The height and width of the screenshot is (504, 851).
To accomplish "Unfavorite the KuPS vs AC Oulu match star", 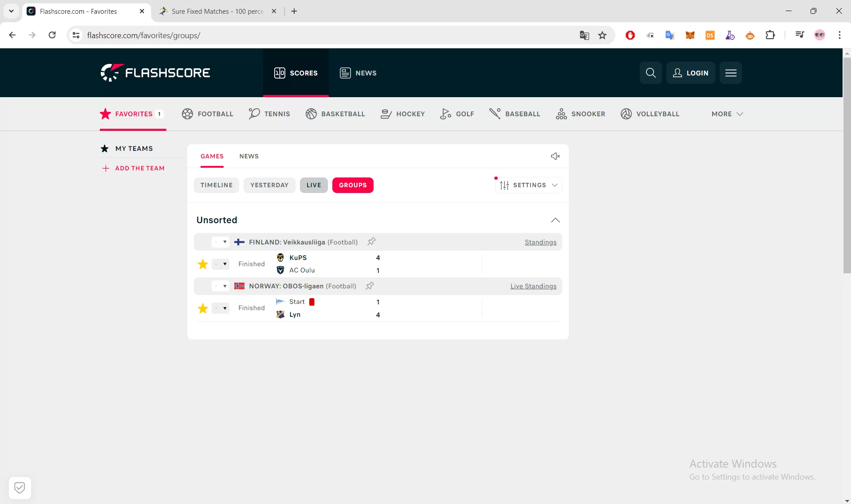I will tap(203, 264).
